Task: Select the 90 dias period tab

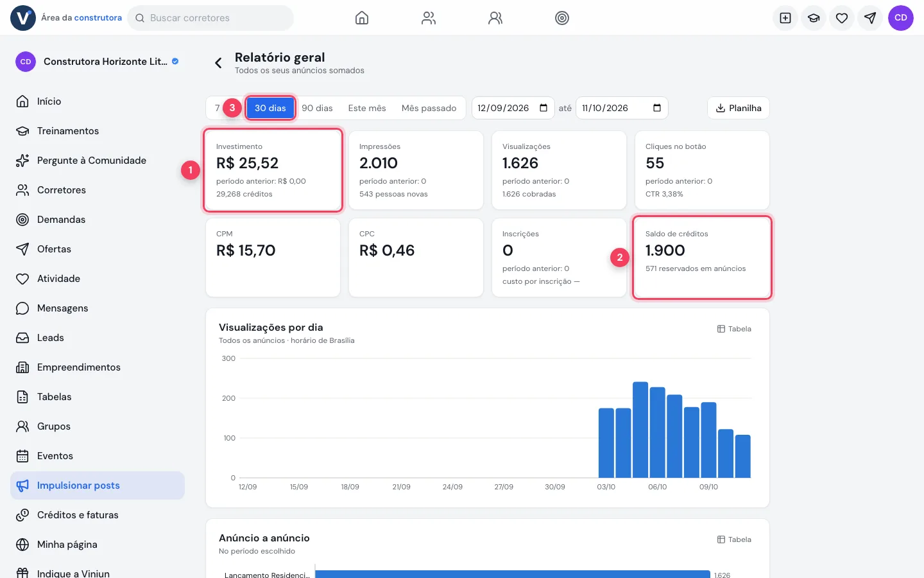Action: (317, 108)
